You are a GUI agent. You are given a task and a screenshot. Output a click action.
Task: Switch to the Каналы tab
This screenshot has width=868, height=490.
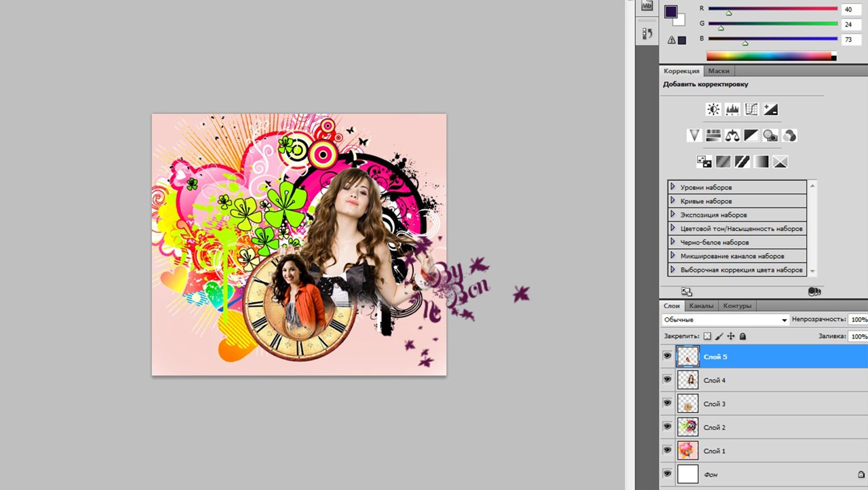(701, 306)
